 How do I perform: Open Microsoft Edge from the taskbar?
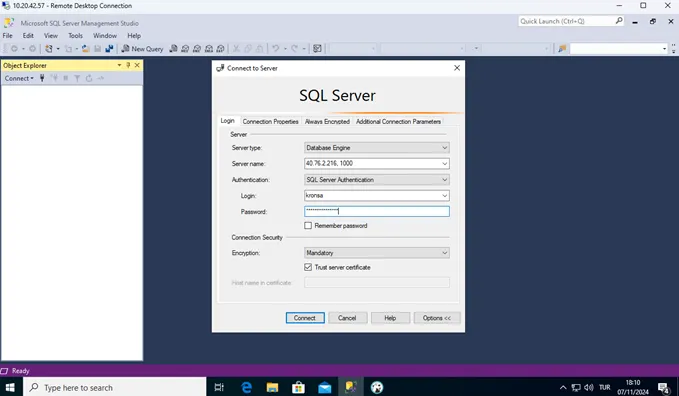(246, 387)
